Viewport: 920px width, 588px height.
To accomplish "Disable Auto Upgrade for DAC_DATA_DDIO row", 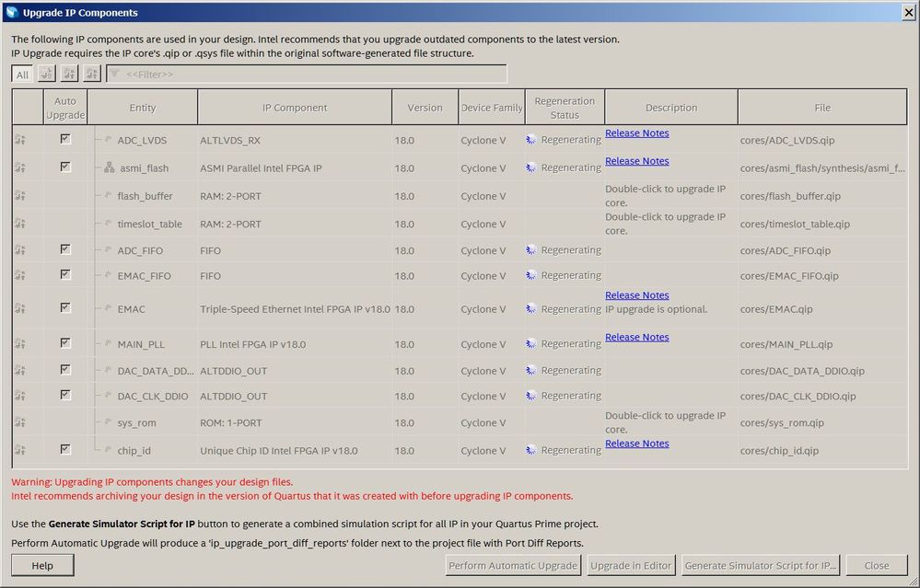I will 65,369.
